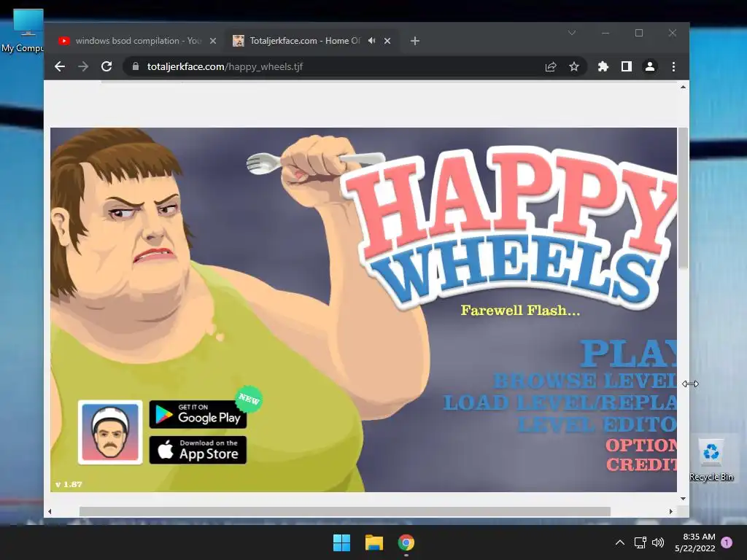The image size is (747, 560).
Task: Mute the Totaljerkface tab audio icon
Action: coord(371,41)
